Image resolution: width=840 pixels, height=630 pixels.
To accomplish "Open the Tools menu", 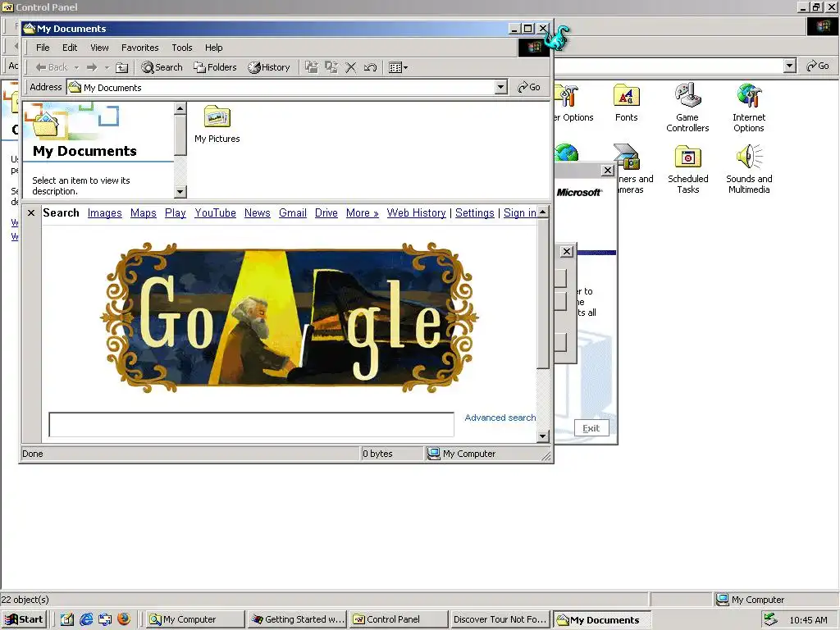I will point(181,48).
